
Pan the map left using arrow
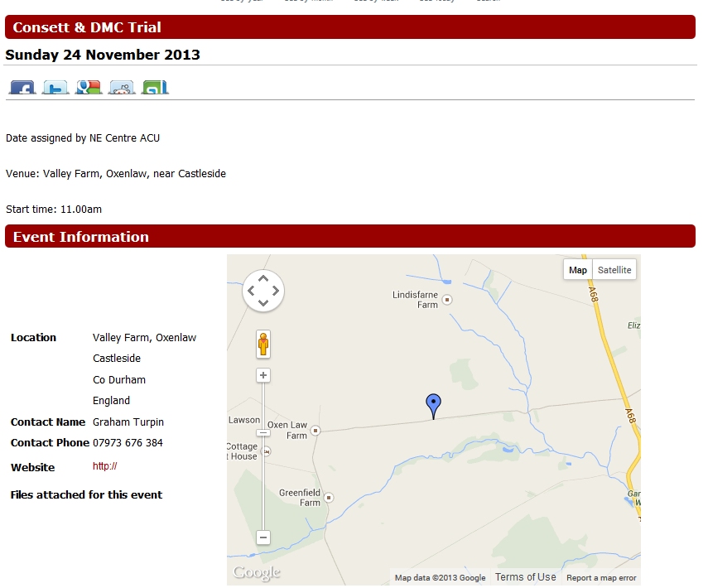click(x=252, y=291)
